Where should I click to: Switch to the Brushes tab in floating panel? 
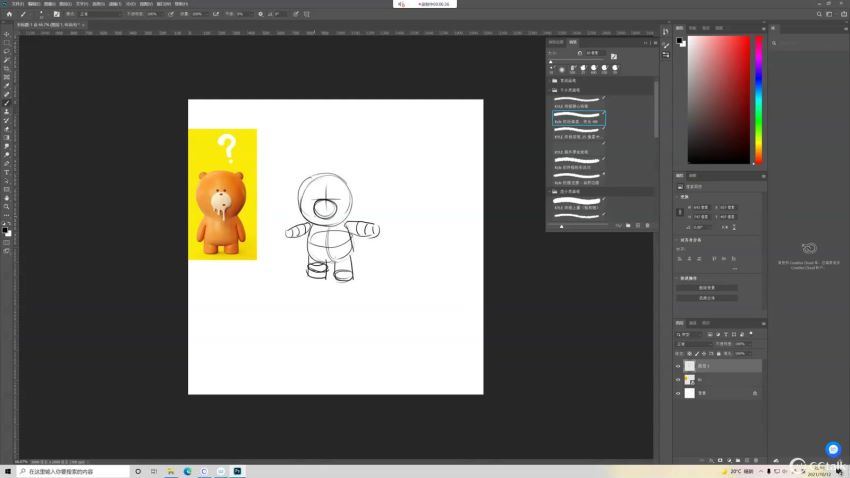(573, 42)
